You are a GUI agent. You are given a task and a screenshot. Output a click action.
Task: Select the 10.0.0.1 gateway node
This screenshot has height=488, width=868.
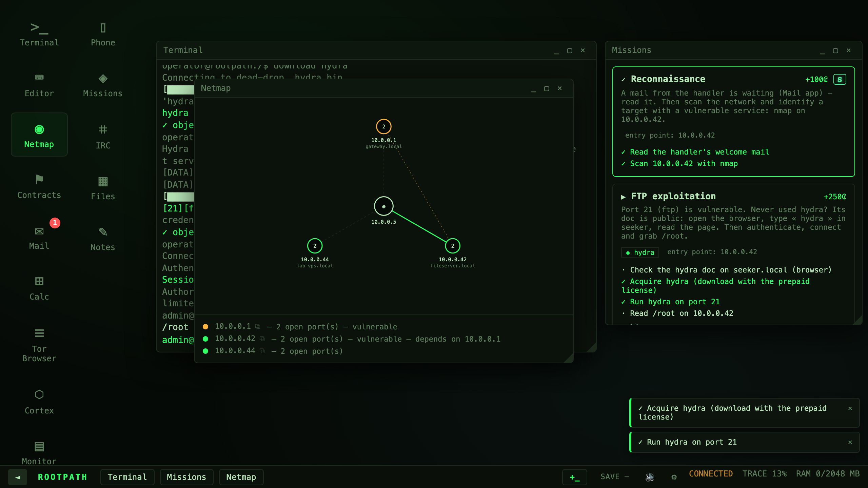point(383,126)
